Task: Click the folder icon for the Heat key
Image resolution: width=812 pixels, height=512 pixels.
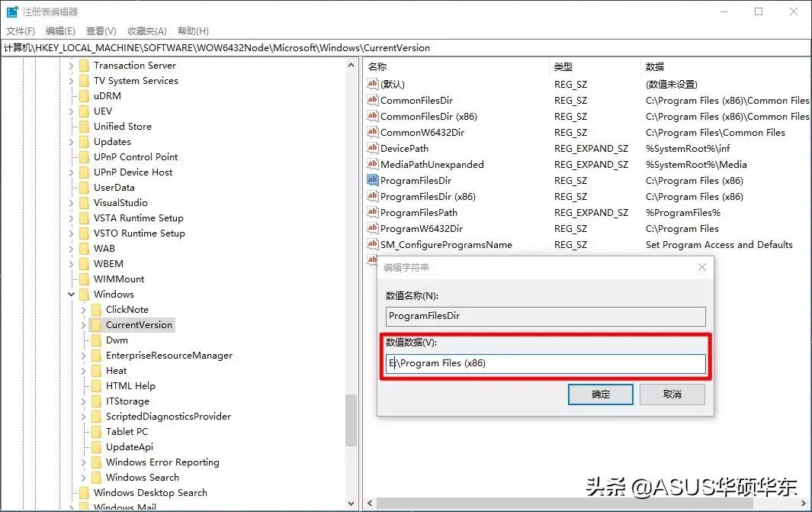Action: click(x=95, y=370)
